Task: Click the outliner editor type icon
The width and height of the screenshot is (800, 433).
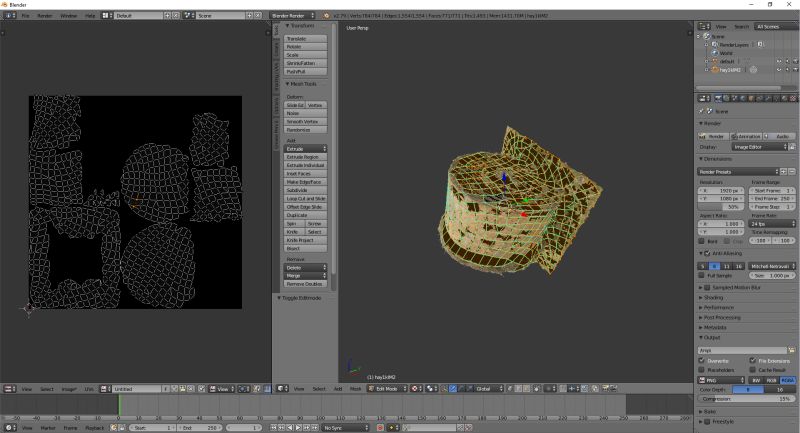Action: coord(704,26)
